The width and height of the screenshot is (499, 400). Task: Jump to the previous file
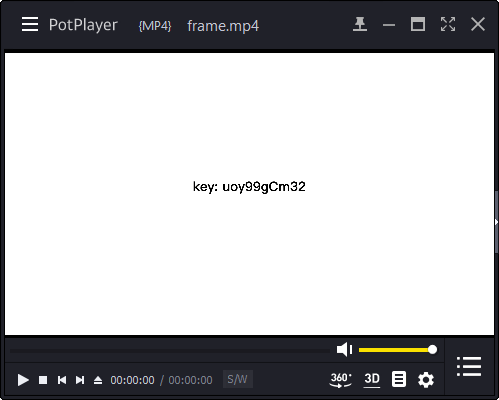click(62, 380)
